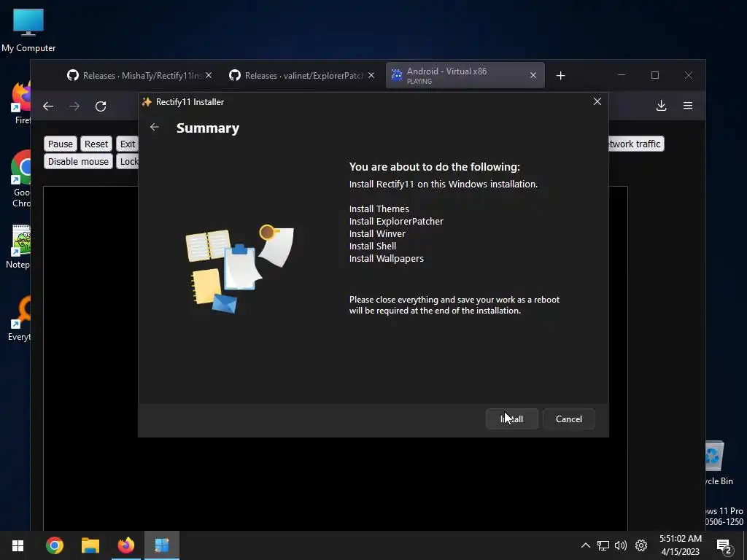
Task: Go back using the Summary back arrow
Action: pos(155,127)
